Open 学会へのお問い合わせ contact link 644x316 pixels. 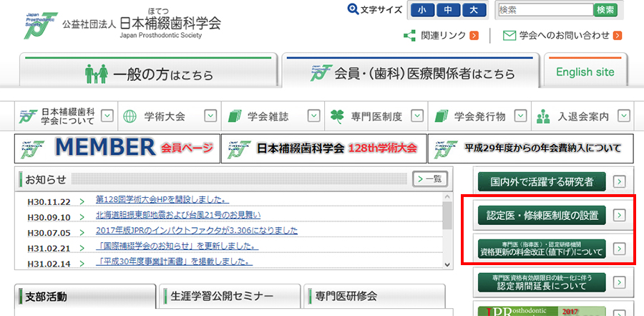pos(564,35)
